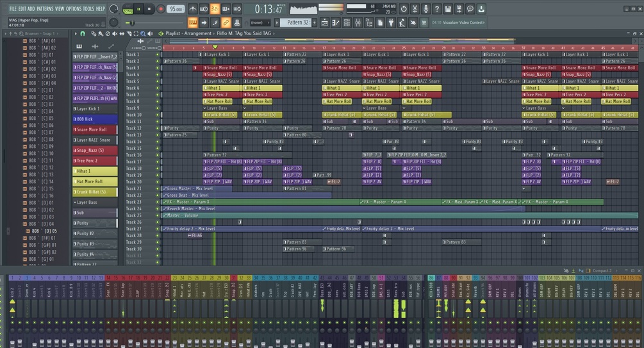Image resolution: width=644 pixels, height=348 pixels.
Task: Toggle overdub recording icon
Action: pos(226,8)
